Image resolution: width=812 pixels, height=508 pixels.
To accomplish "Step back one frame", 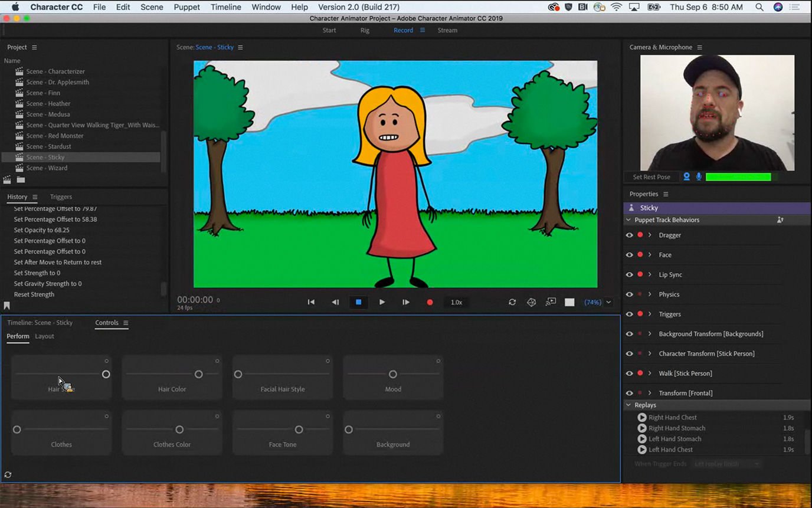I will coord(335,302).
